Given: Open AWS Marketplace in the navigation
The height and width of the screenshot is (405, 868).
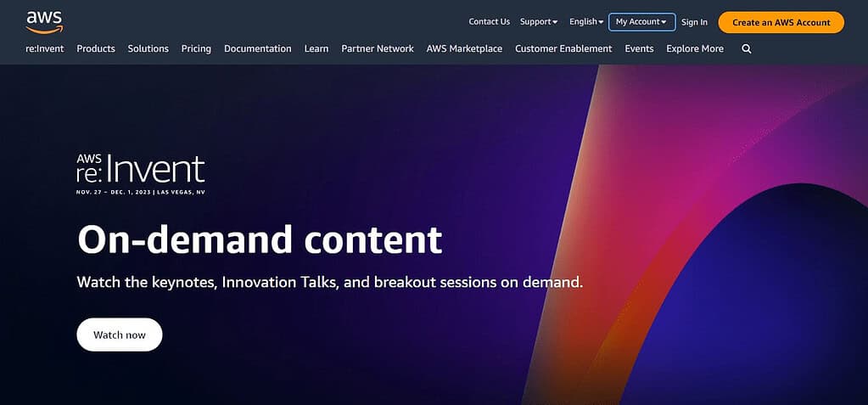Looking at the screenshot, I should [x=464, y=48].
